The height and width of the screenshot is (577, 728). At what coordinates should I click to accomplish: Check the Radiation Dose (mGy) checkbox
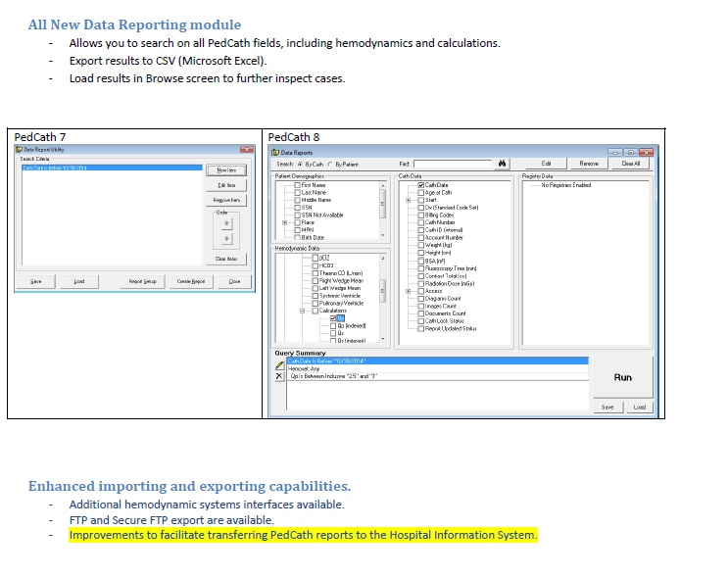[x=421, y=283]
